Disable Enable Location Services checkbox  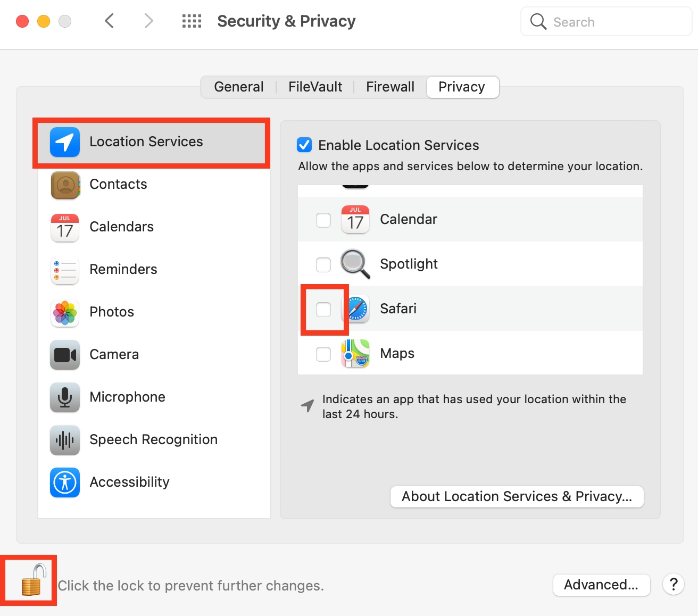pos(304,145)
